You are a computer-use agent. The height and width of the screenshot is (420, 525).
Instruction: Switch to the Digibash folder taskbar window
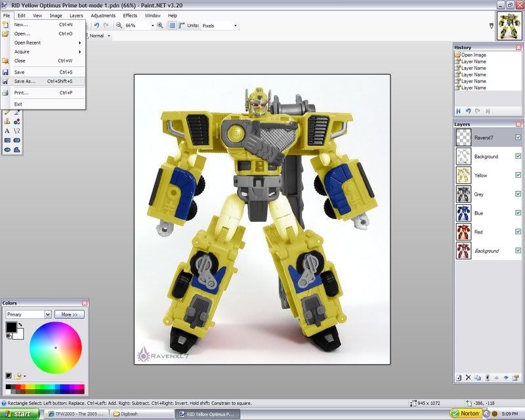(142, 414)
